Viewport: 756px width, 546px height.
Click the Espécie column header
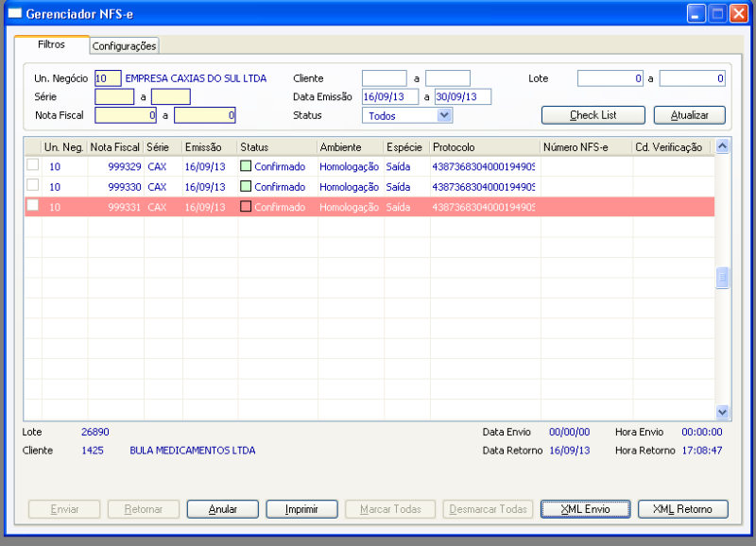[x=406, y=147]
